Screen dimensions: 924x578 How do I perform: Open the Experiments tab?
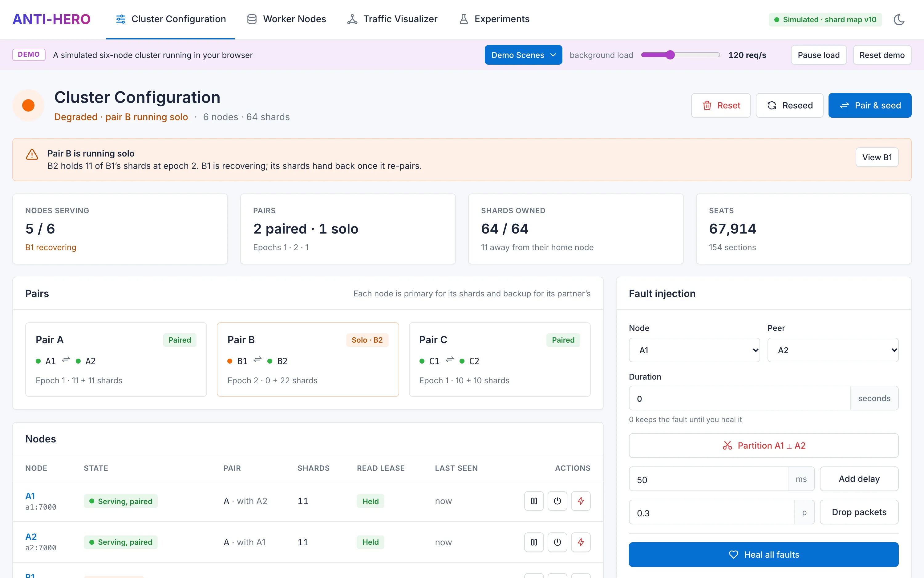click(x=494, y=19)
